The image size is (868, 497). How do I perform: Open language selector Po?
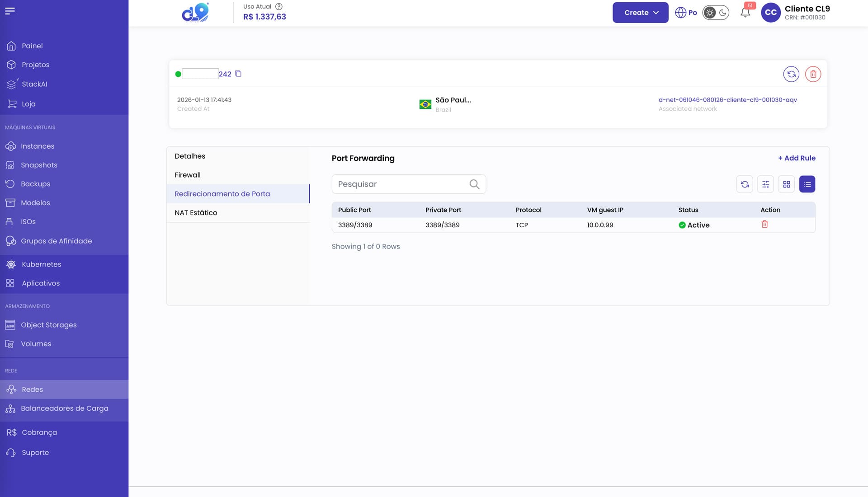686,13
